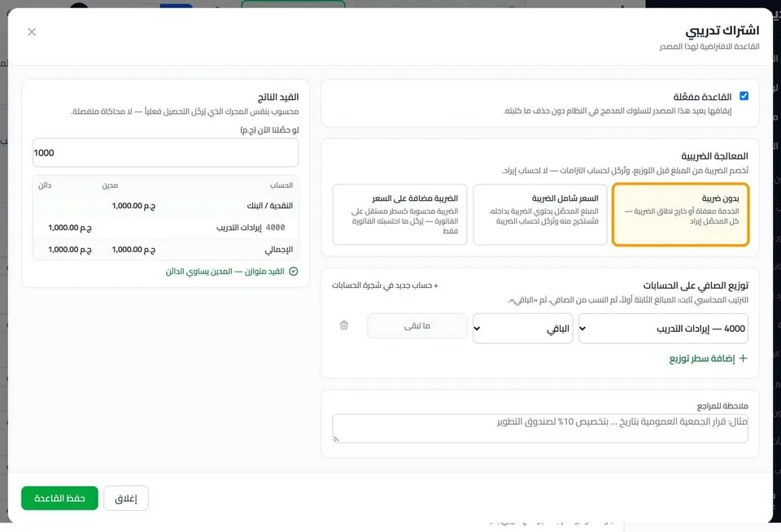781x532 pixels.
Task: Click the ما تبقى amount field
Action: click(417, 325)
